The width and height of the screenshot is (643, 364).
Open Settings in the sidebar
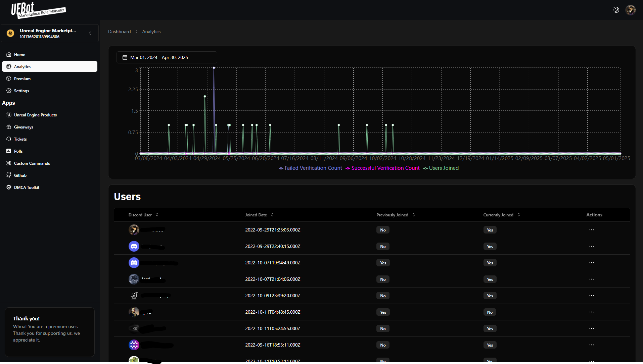[x=50, y=91]
